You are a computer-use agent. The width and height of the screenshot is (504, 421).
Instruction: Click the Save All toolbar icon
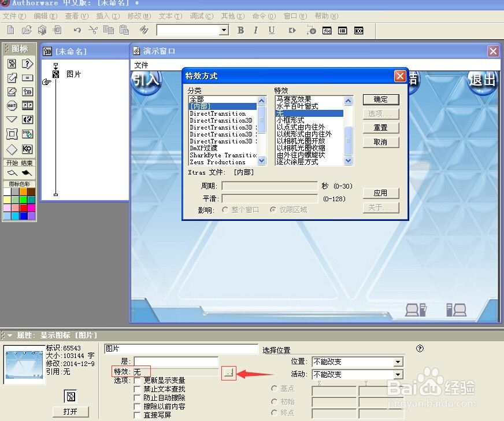42,30
